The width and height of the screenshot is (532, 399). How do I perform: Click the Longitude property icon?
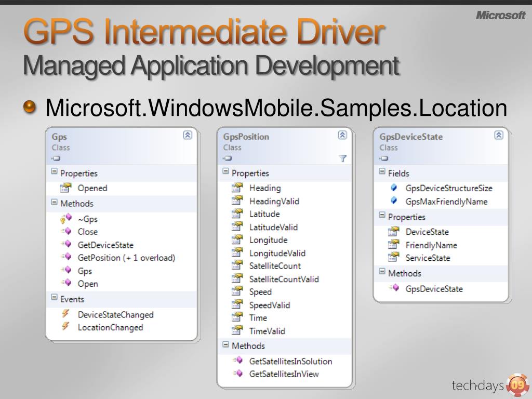pyautogui.click(x=237, y=240)
